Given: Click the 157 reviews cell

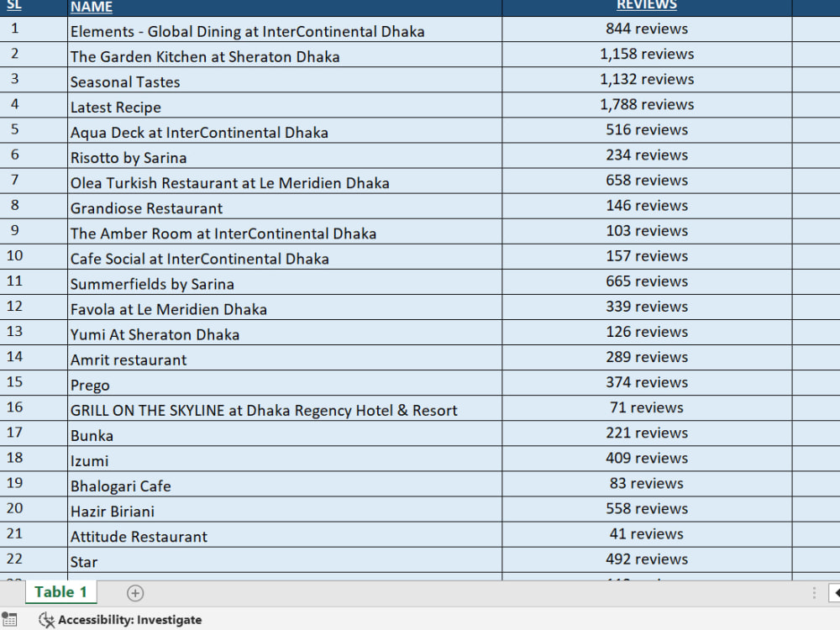Looking at the screenshot, I should (x=647, y=256).
